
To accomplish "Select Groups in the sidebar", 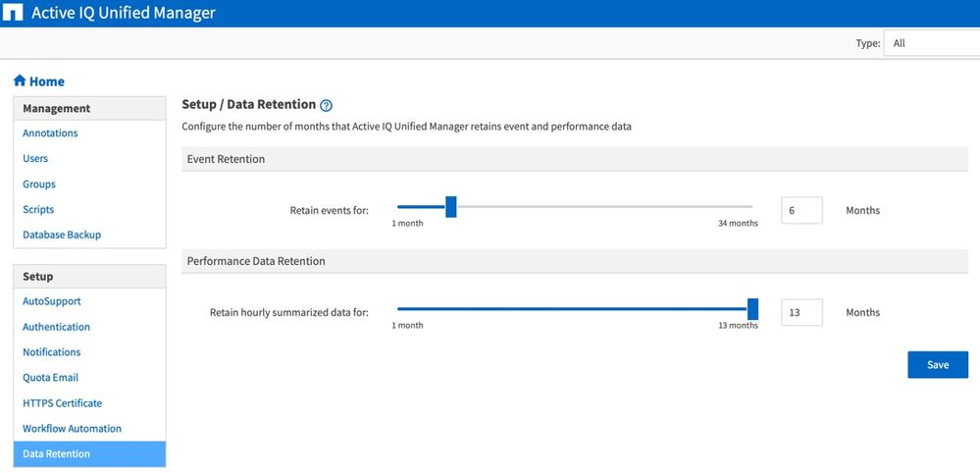I will tap(39, 184).
